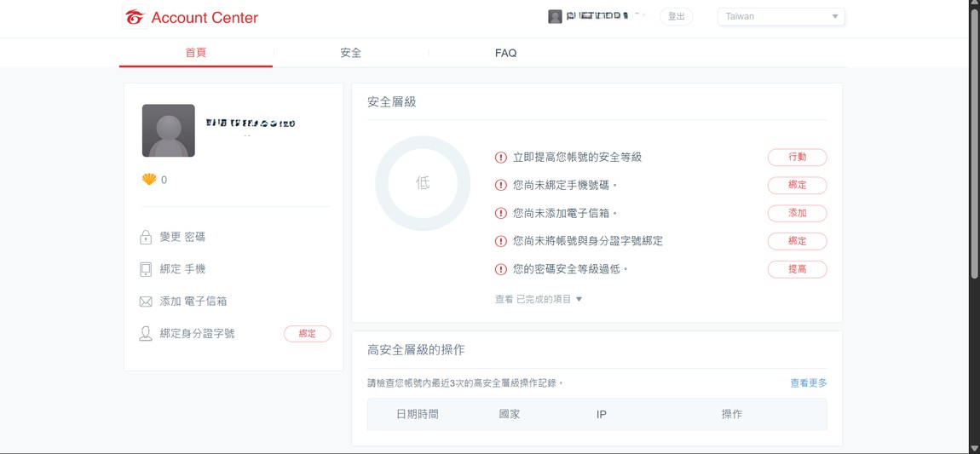The height and width of the screenshot is (454, 980).
Task: Open the FAQ tab
Action: [x=505, y=53]
